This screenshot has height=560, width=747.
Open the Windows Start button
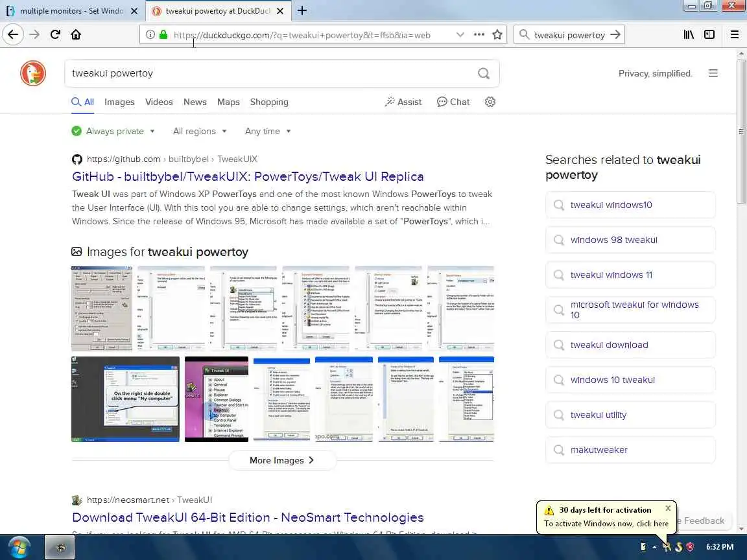pyautogui.click(x=19, y=547)
